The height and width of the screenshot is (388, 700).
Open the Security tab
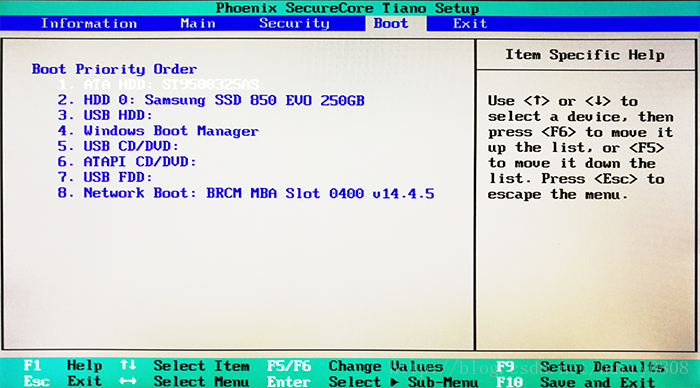coord(294,23)
